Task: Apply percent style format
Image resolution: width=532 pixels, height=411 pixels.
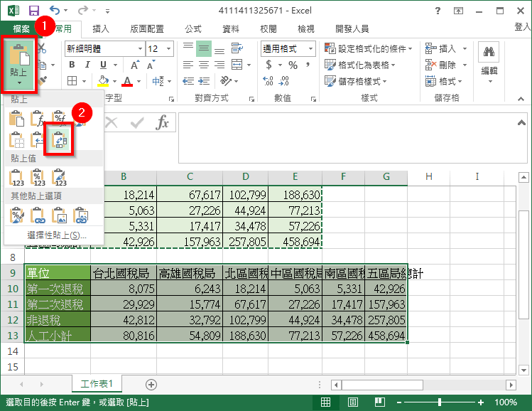Action: pyautogui.click(x=293, y=65)
